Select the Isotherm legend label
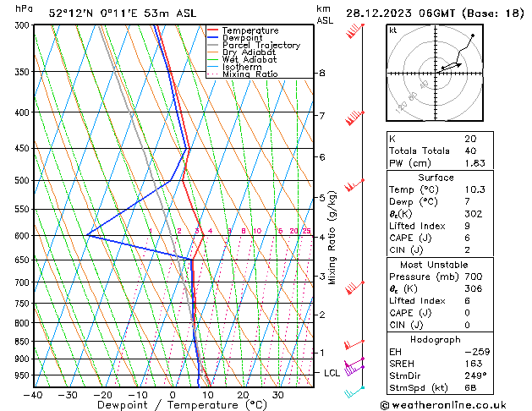 242,67
